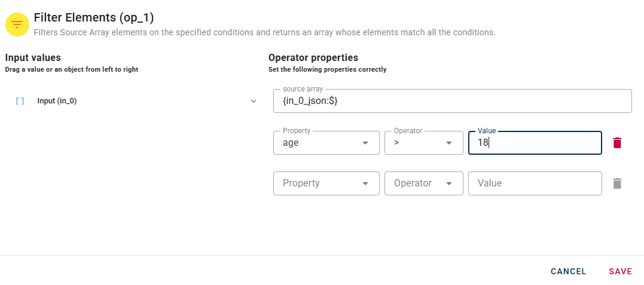Expand the Input (in_0) chevron

point(254,101)
